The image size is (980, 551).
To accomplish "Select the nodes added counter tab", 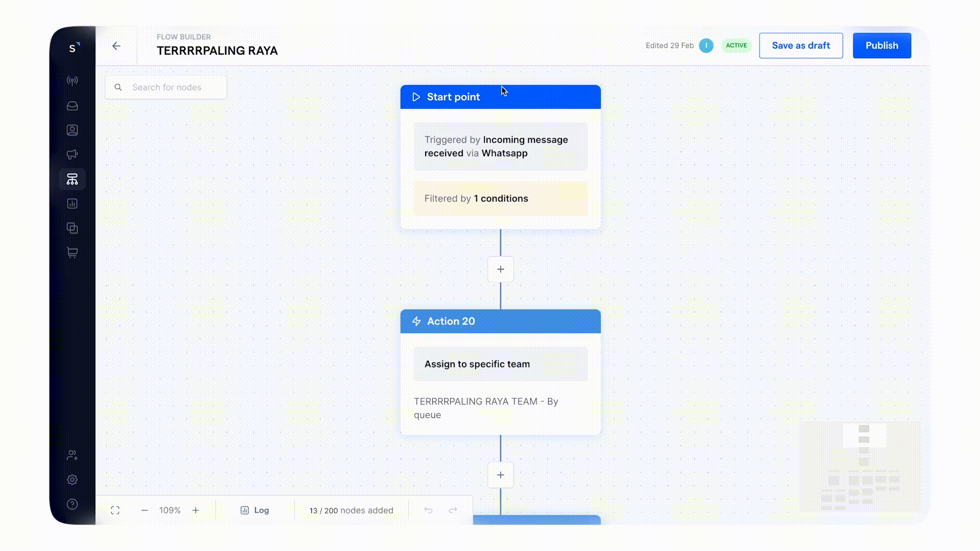I will (351, 510).
